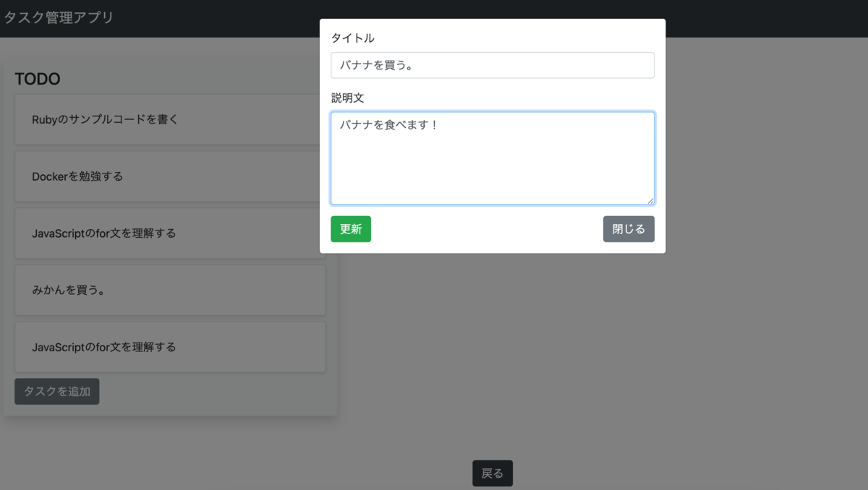Click the 戻る button at the bottom
Image resolution: width=868 pixels, height=490 pixels.
493,473
